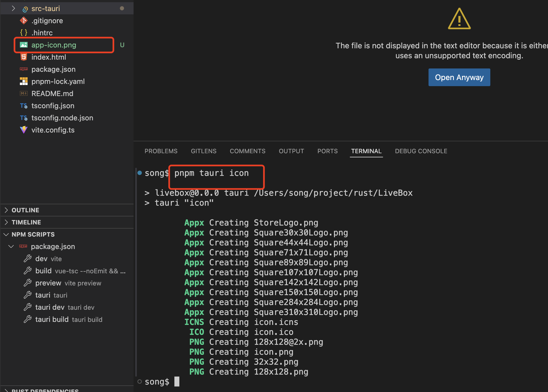
Task: Click the TypeScript icon beside tsconfig.node.json
Action: 24,118
